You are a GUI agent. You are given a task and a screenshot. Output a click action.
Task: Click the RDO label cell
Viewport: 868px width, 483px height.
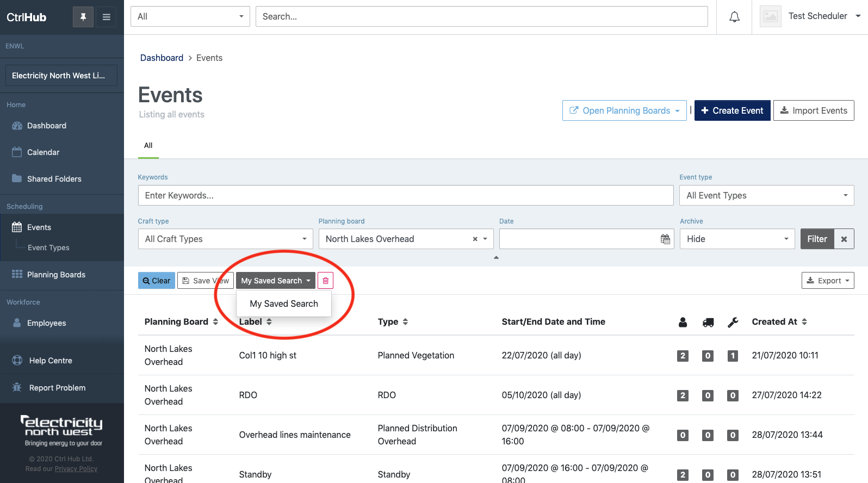[x=248, y=395]
